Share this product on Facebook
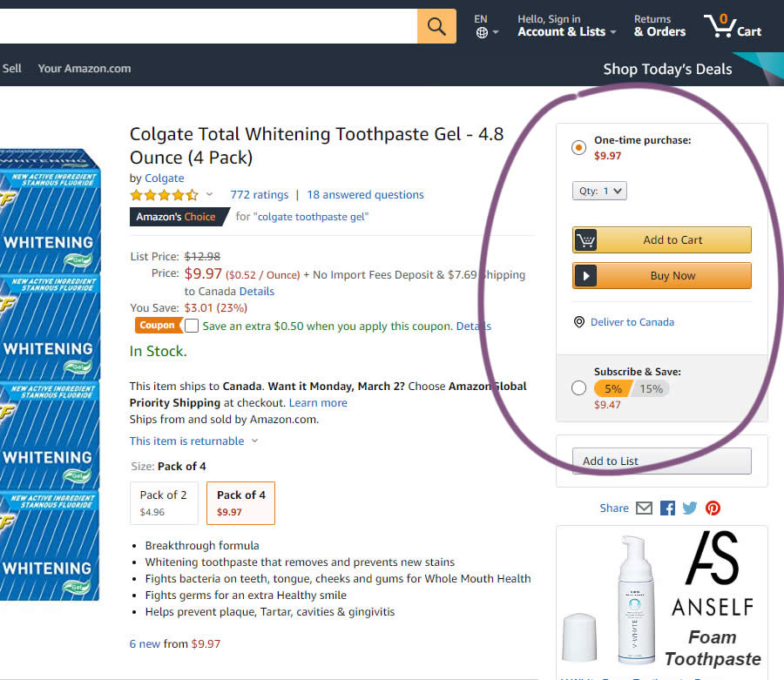 coord(667,508)
